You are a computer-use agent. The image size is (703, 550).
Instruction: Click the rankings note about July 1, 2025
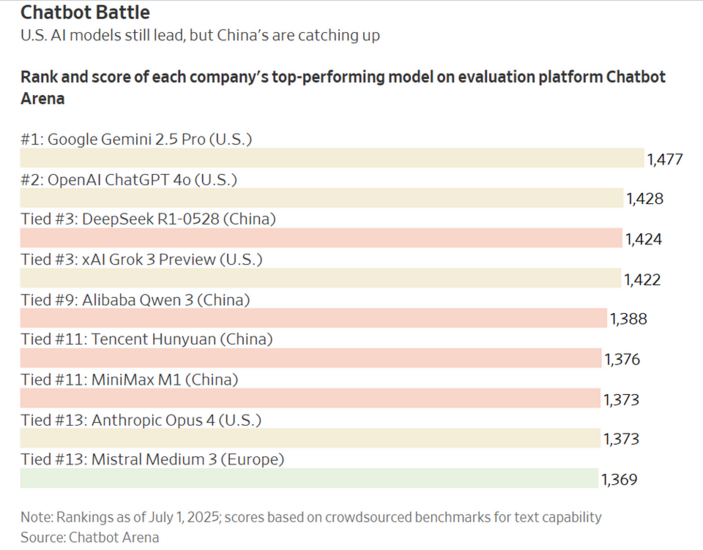311,517
